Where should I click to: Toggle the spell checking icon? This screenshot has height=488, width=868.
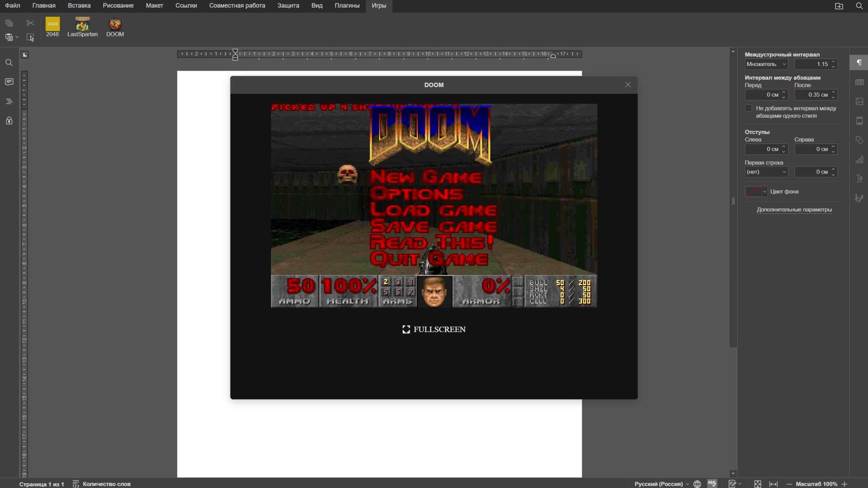click(x=712, y=484)
